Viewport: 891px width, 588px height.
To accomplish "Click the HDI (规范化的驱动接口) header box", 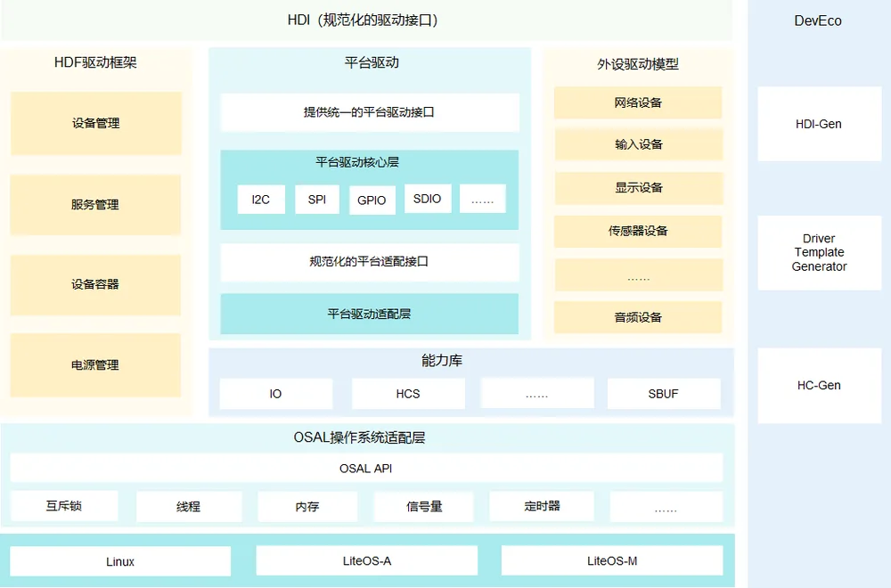I will (x=366, y=20).
